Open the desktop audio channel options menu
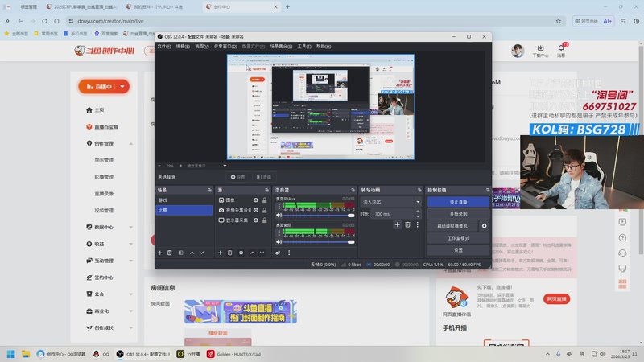Screen dimensions: 644x362 point(279,232)
